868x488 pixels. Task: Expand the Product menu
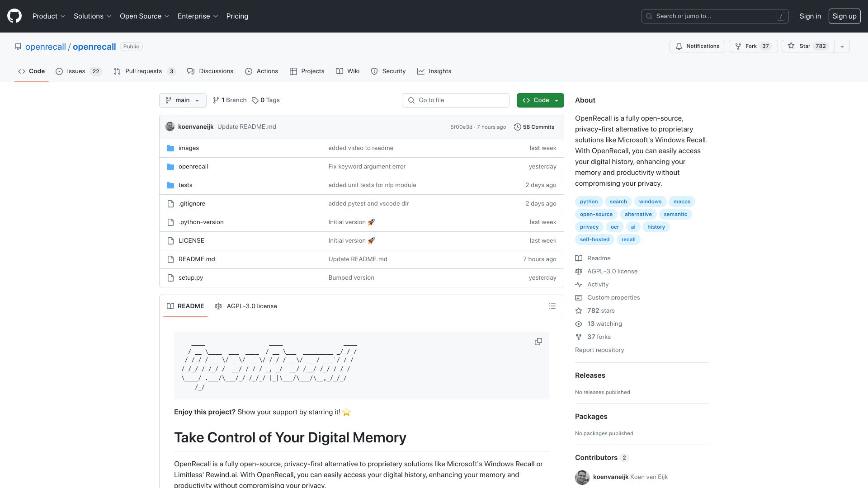click(x=49, y=16)
